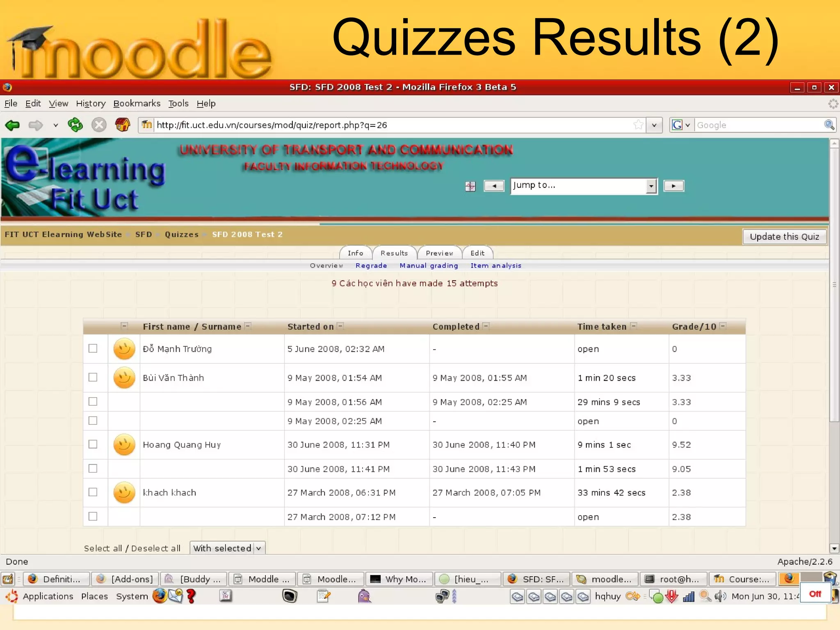Click khach khach's smiley avatar
840x630 pixels.
click(x=124, y=492)
